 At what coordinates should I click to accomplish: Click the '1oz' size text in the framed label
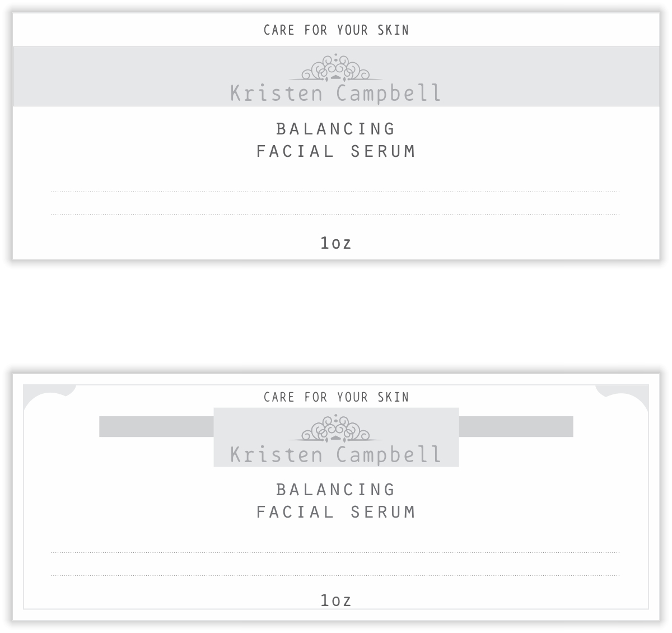pyautogui.click(x=336, y=601)
